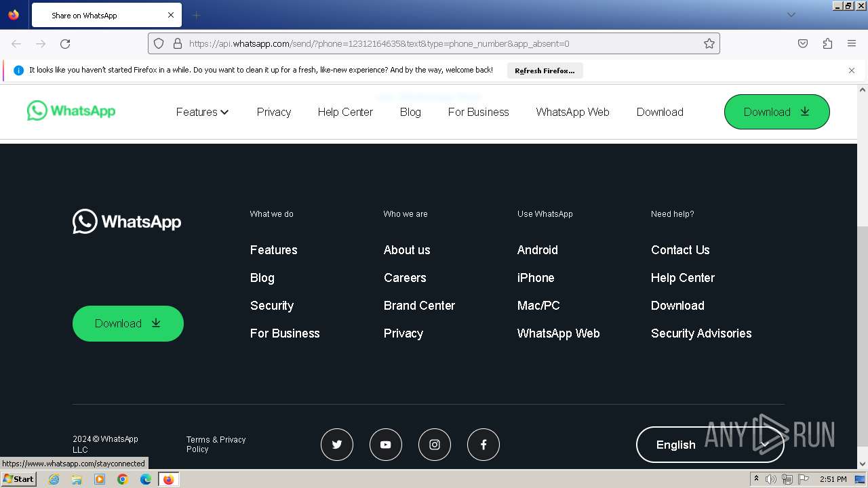Expand the Features header menu

point(202,112)
